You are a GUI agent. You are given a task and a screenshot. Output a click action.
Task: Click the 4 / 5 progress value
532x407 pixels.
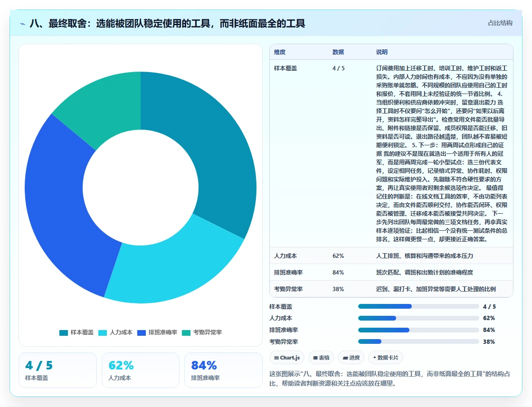(489, 307)
